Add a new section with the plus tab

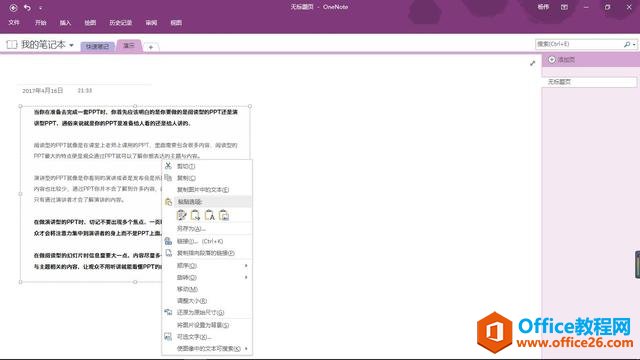click(x=151, y=47)
